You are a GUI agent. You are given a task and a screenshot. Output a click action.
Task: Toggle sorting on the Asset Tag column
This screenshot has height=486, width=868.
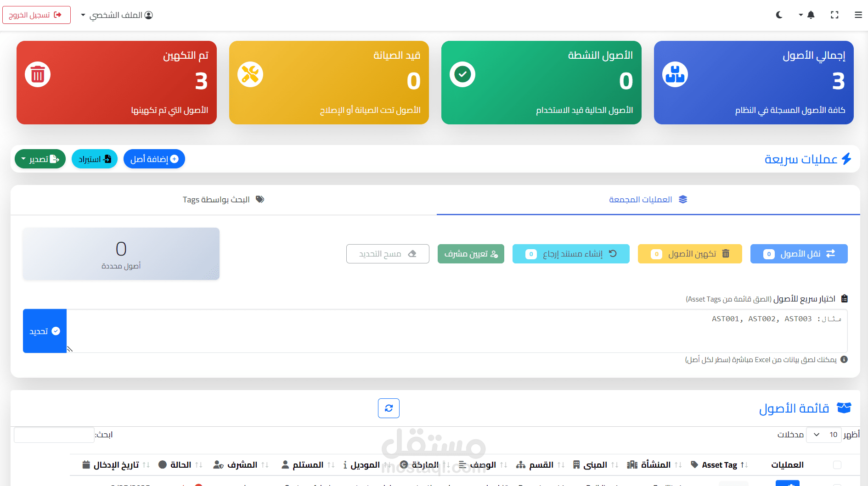[x=719, y=464]
